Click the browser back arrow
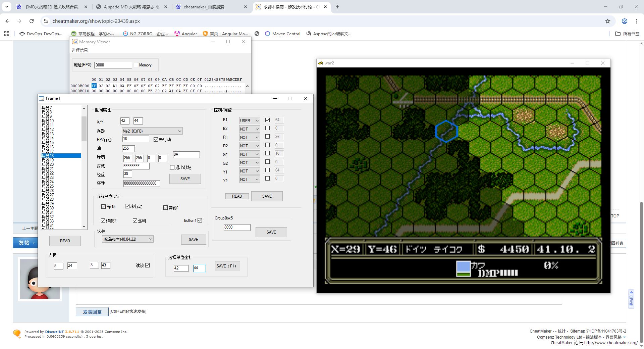Viewport: 644px width, 349px height. click(x=7, y=21)
